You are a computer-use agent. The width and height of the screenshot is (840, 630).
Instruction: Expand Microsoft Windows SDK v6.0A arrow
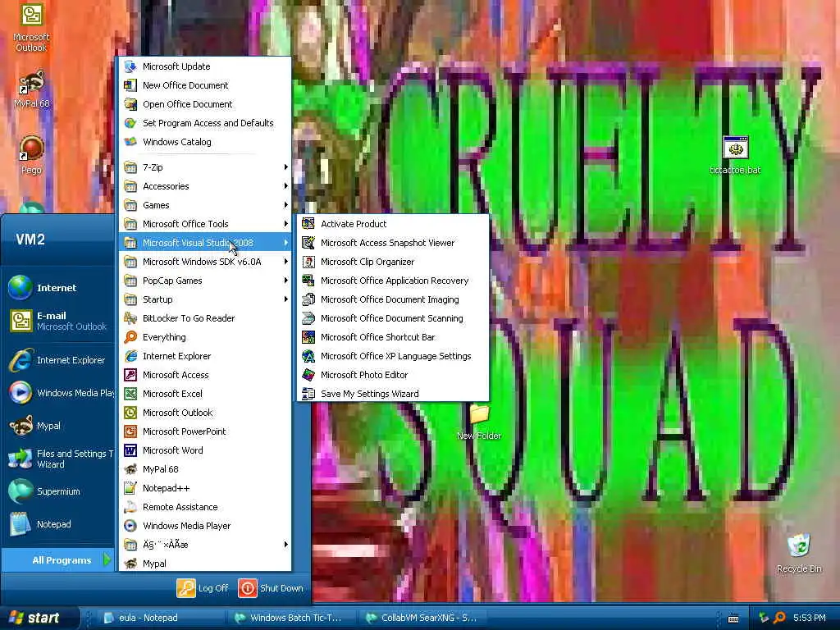tap(285, 262)
